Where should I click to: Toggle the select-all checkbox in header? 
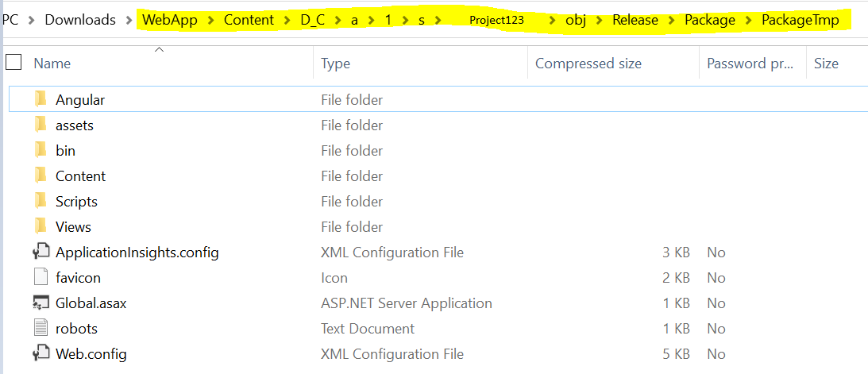click(14, 63)
